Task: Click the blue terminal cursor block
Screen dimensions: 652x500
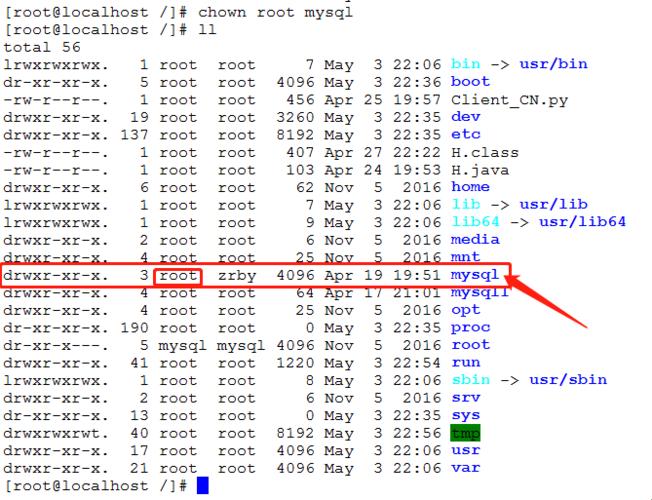Action: point(203,485)
